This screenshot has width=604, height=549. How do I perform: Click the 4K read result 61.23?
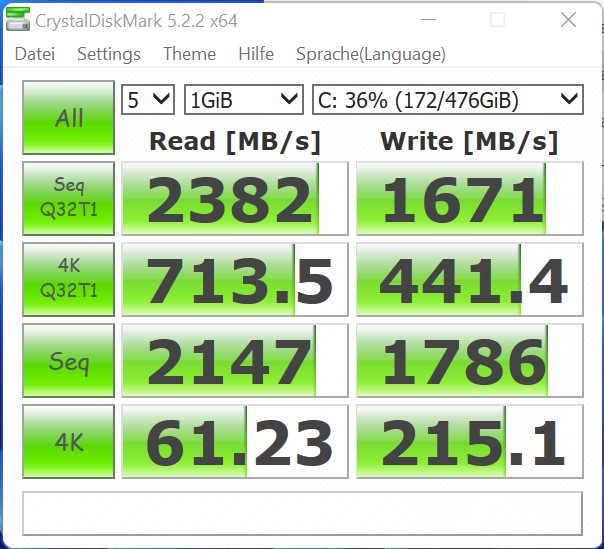235,442
